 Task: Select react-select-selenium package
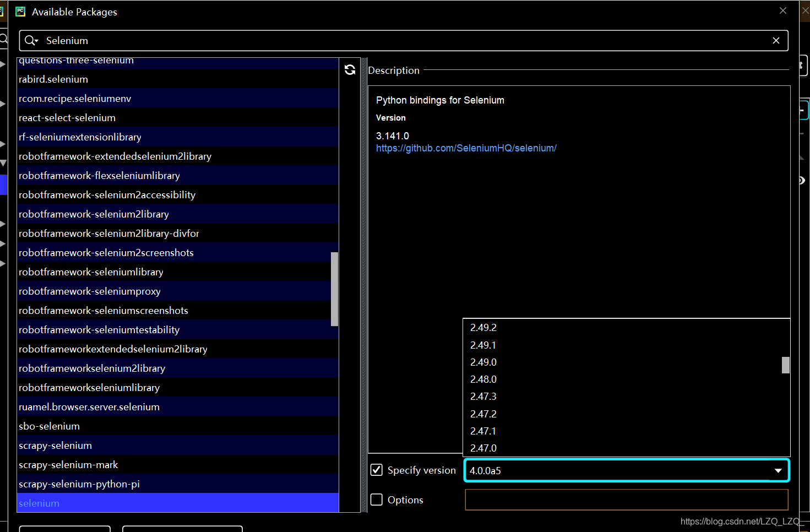[x=178, y=117]
